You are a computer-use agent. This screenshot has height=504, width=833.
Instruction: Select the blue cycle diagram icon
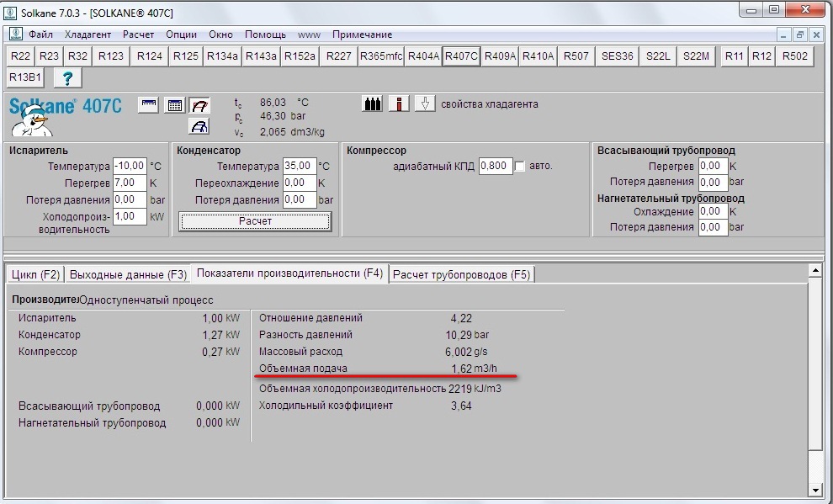click(199, 126)
